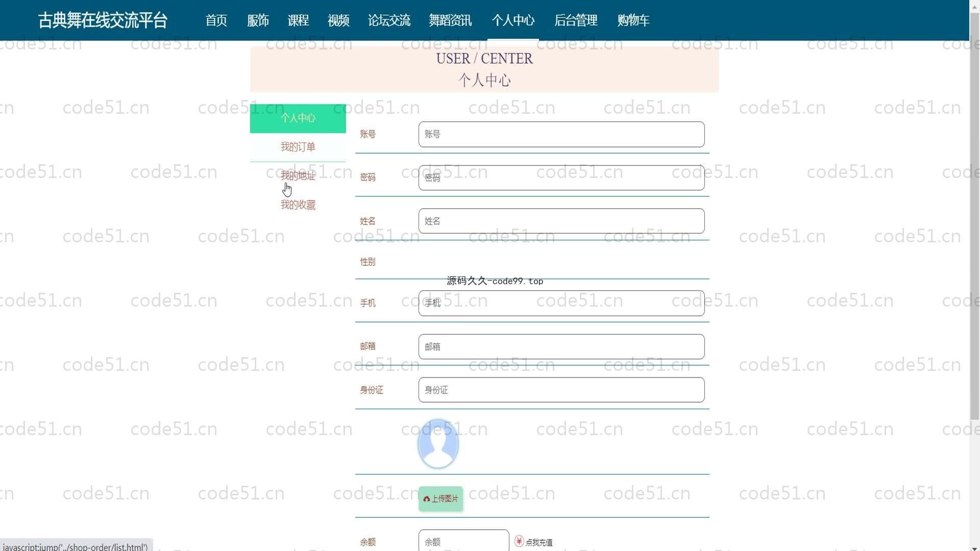Select the 个人中心 sidebar tab
The width and height of the screenshot is (980, 551).
[298, 118]
